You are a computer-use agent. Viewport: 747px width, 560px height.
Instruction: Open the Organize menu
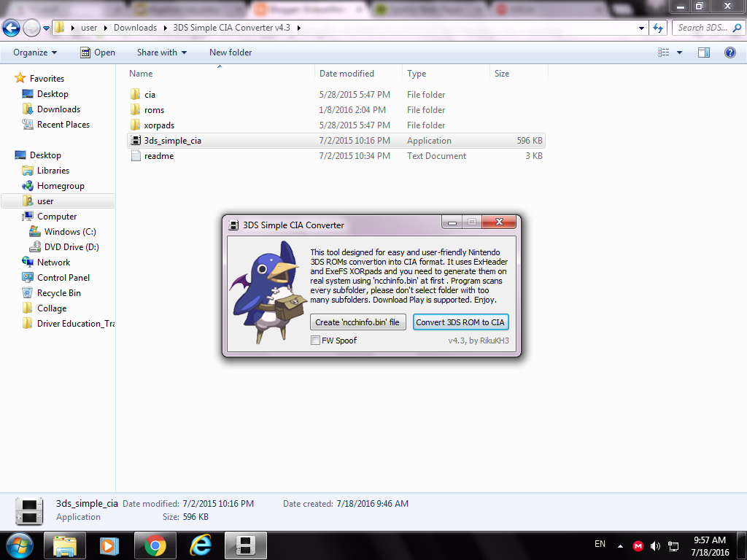point(35,52)
